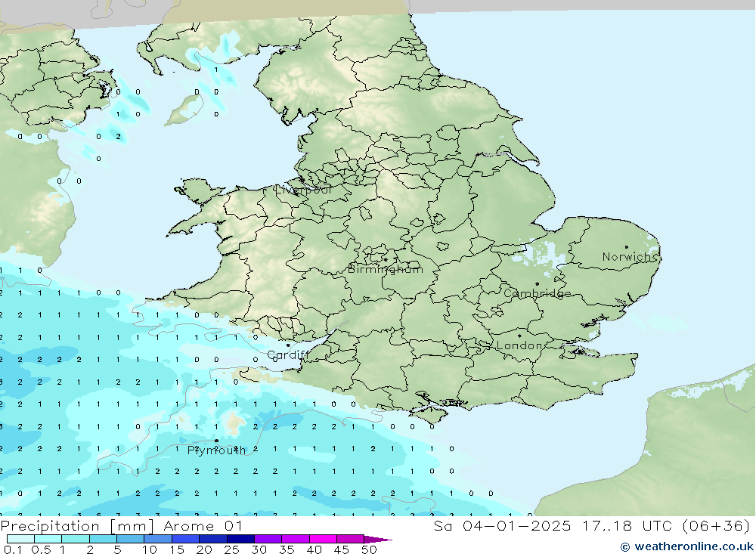Click the legend value '10'
Screen dimensions: 756x554
coord(150,549)
